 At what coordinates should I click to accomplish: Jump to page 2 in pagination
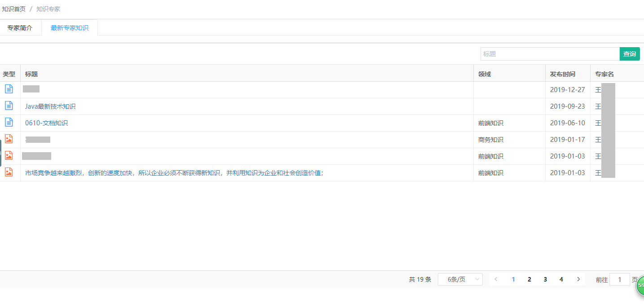(529, 279)
